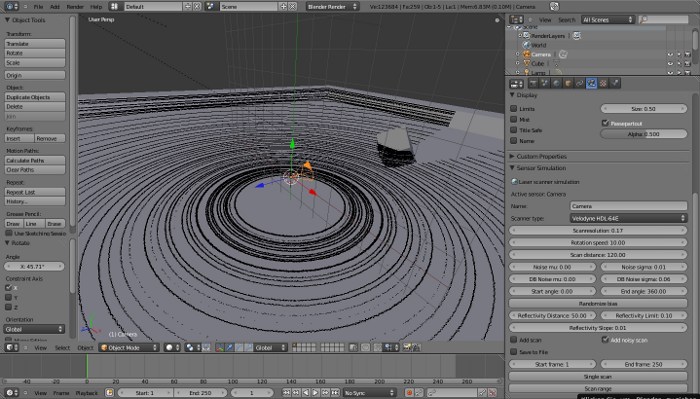This screenshot has width=700, height=399.
Task: Click the Single scan button
Action: [x=598, y=376]
